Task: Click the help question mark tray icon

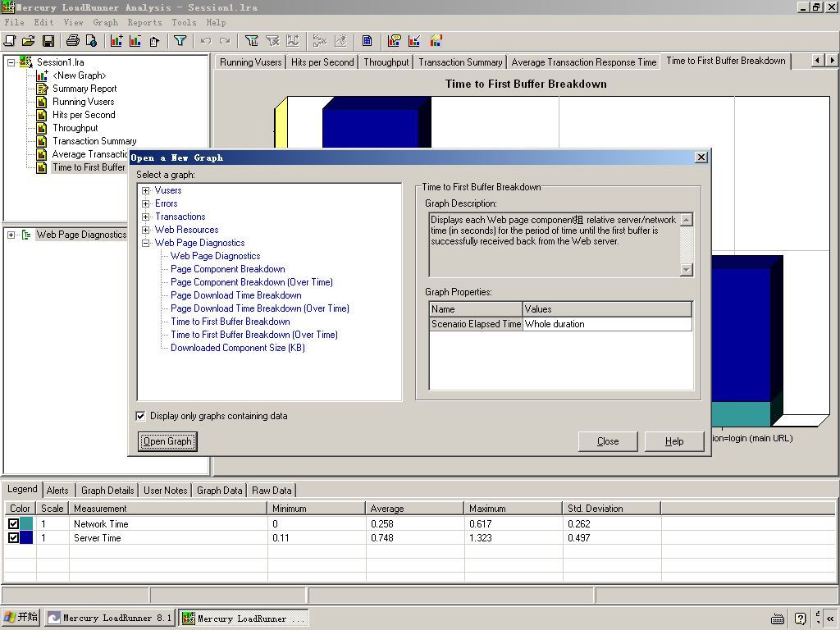Action: 801,619
